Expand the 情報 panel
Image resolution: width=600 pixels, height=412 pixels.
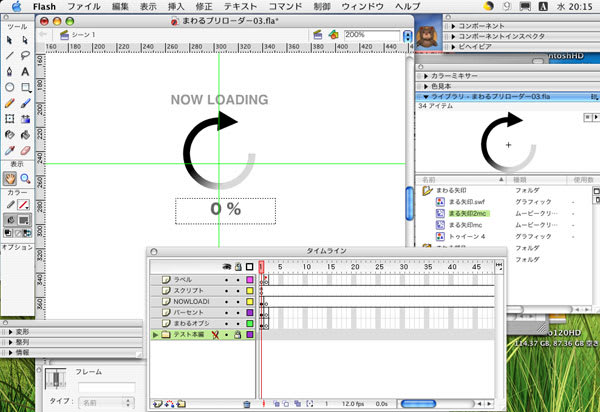[x=11, y=352]
